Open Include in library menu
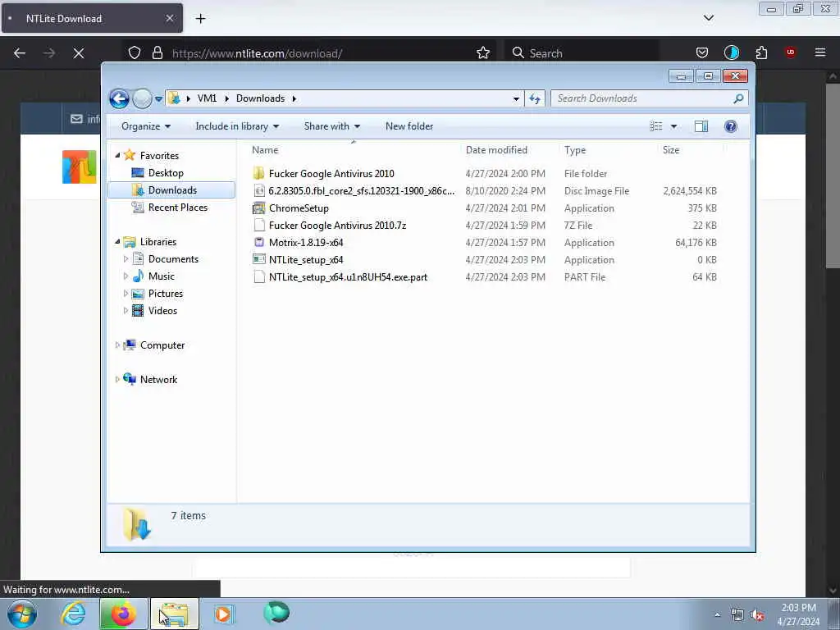 click(237, 126)
